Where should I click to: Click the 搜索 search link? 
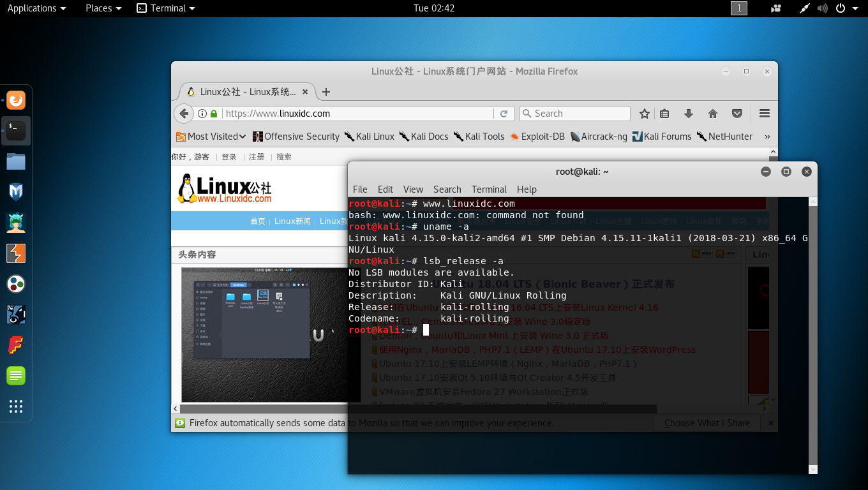(284, 157)
